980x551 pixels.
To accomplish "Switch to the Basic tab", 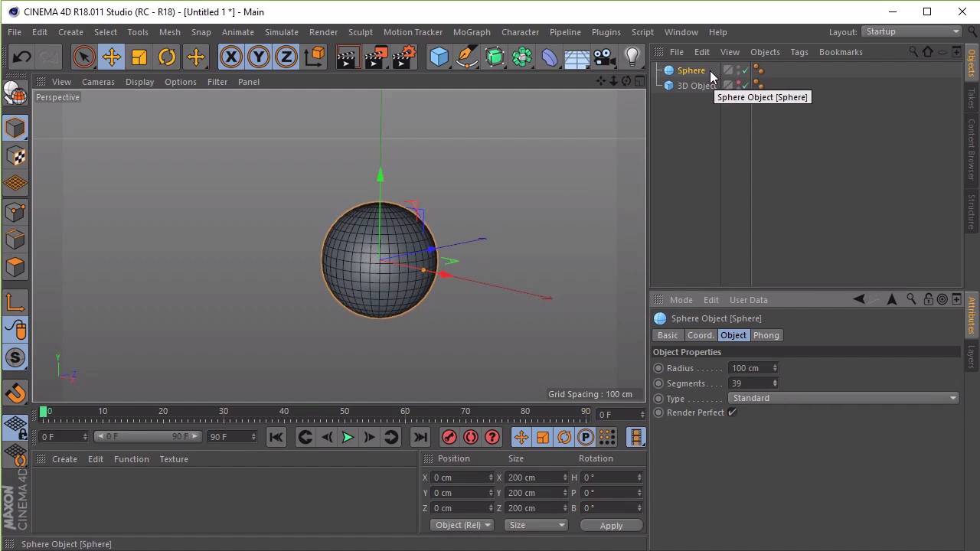I will coord(668,335).
